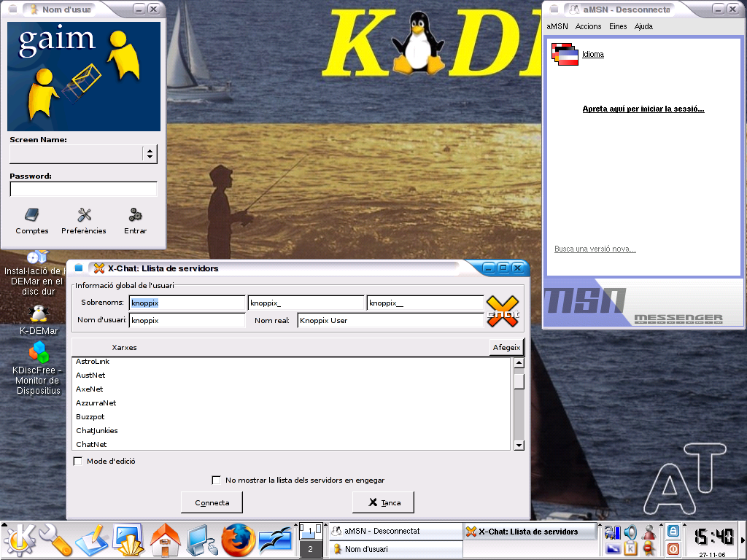
Task: Click second Sobrenoms field 'knoppix_'
Action: click(306, 303)
